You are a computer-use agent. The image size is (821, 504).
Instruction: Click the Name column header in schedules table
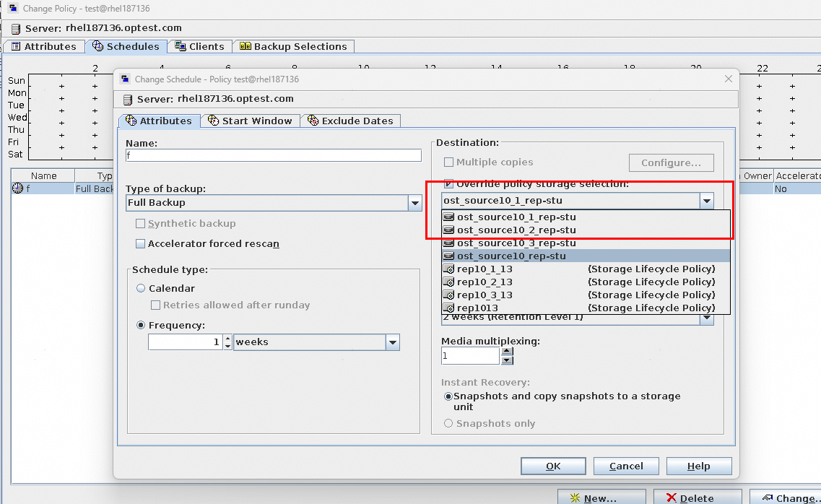[43, 176]
